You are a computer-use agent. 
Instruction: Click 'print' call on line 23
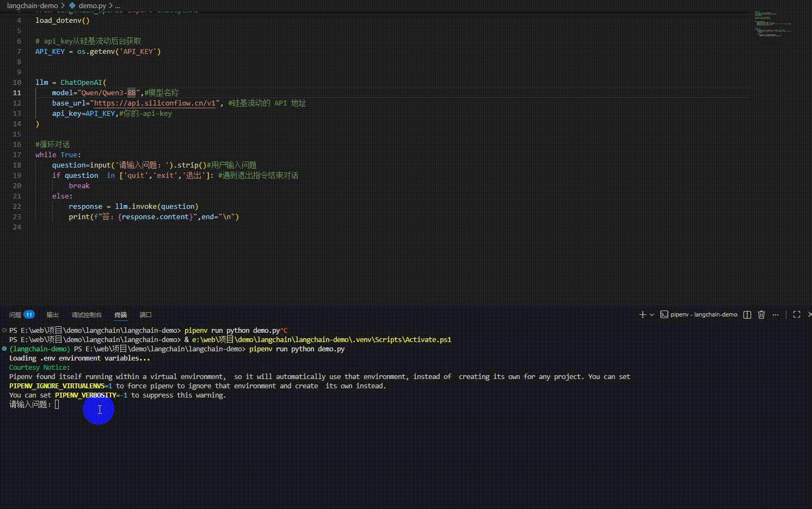(79, 217)
